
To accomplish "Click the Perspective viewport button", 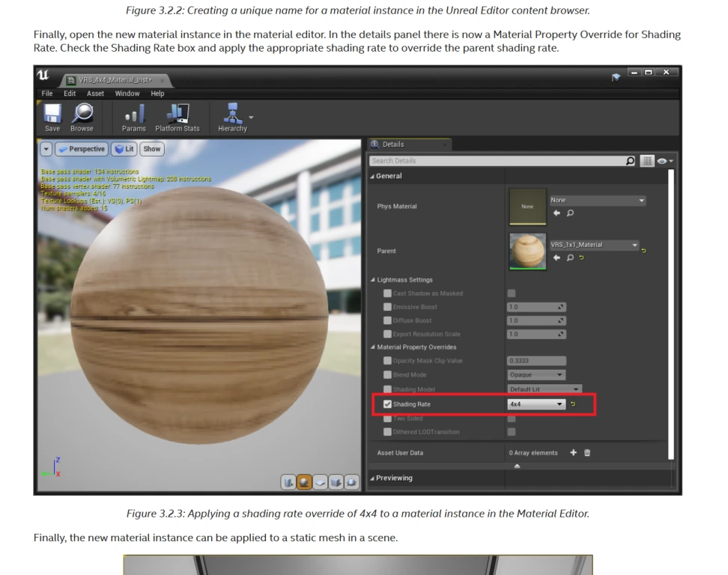I will [83, 149].
